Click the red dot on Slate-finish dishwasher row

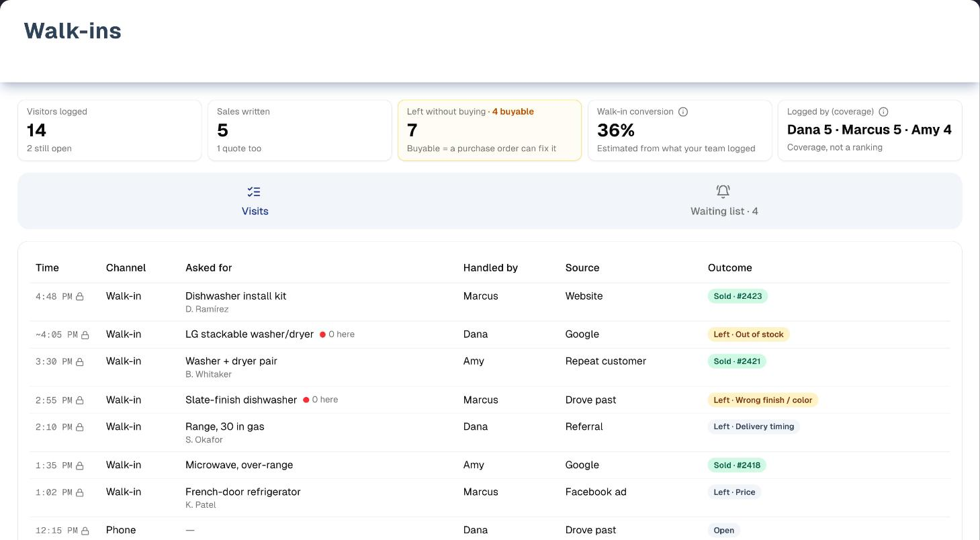[306, 400]
